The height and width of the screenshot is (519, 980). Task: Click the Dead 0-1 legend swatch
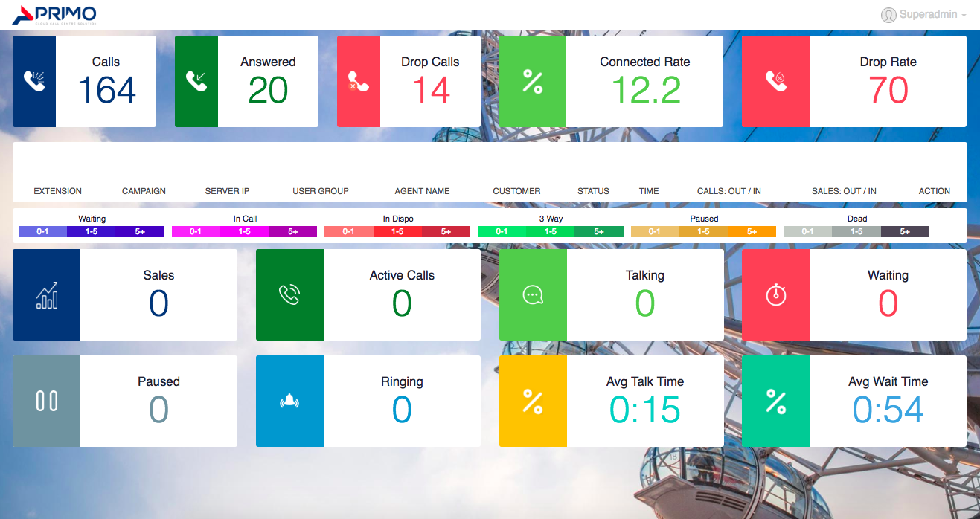coord(807,231)
